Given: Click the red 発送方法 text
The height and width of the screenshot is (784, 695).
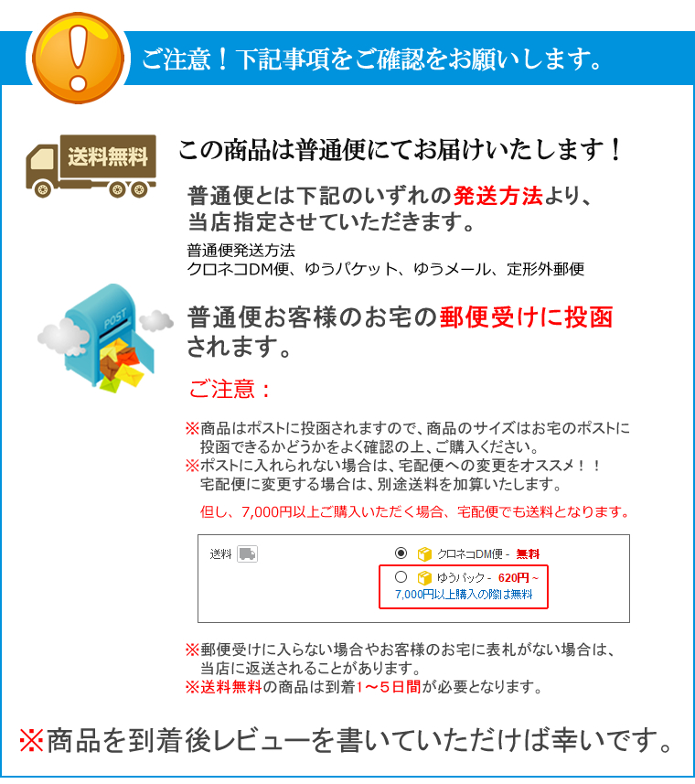Looking at the screenshot, I should coord(498,196).
